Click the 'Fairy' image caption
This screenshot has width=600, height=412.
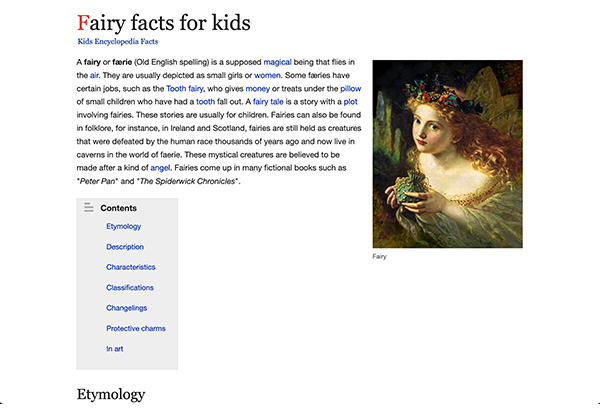point(379,256)
